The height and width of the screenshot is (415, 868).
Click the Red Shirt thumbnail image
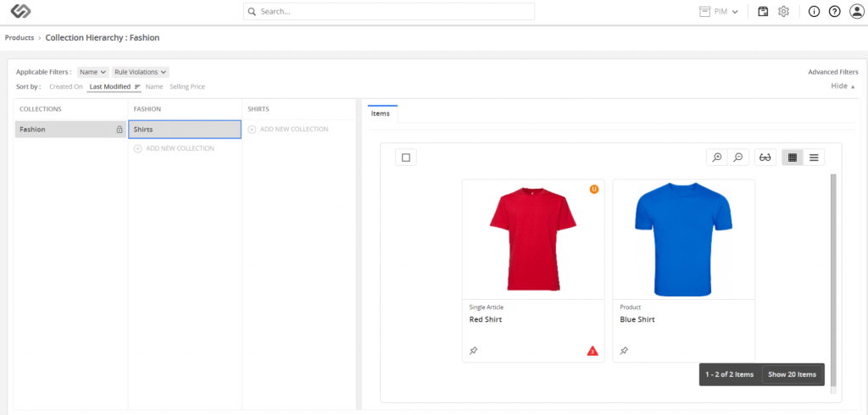coord(532,239)
